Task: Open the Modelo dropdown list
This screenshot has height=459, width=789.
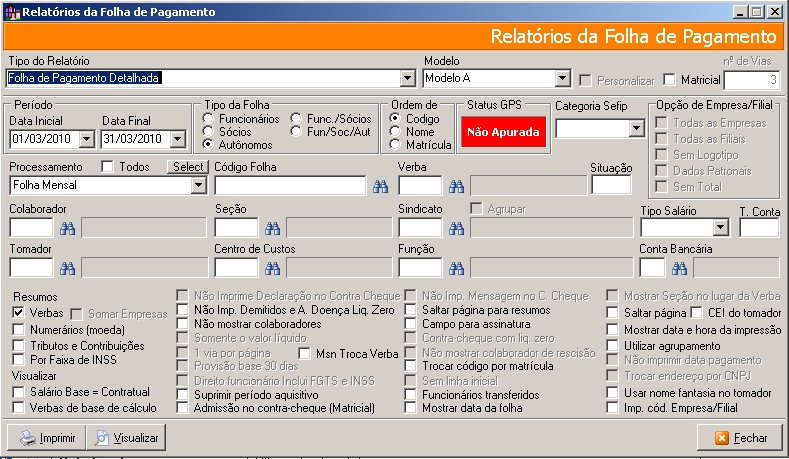Action: click(x=562, y=78)
